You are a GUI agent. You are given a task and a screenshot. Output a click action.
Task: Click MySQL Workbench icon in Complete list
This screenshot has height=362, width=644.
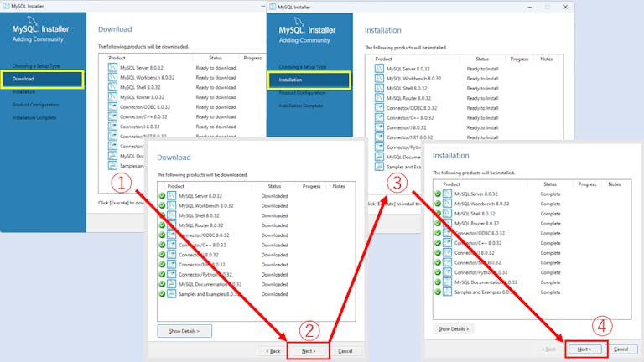click(x=447, y=204)
